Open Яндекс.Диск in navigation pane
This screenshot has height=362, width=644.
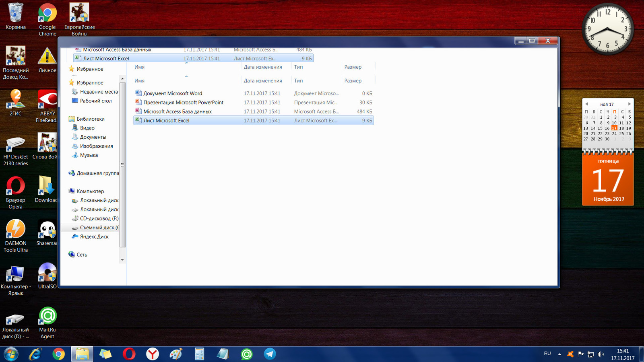coord(90,237)
